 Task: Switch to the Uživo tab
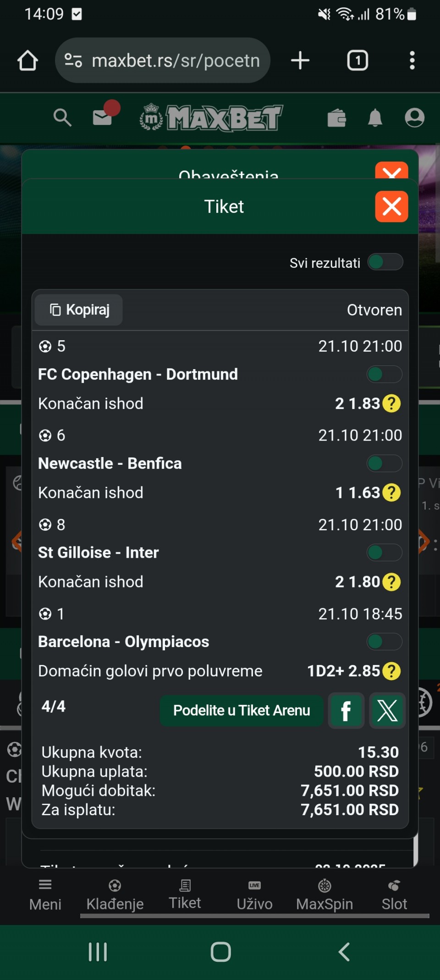pos(254,894)
